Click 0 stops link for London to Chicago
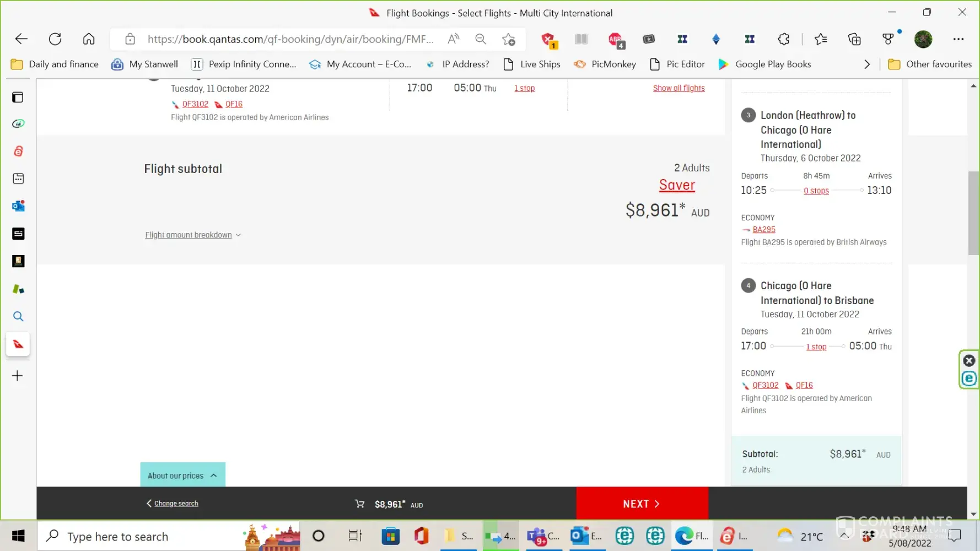 coord(816,191)
